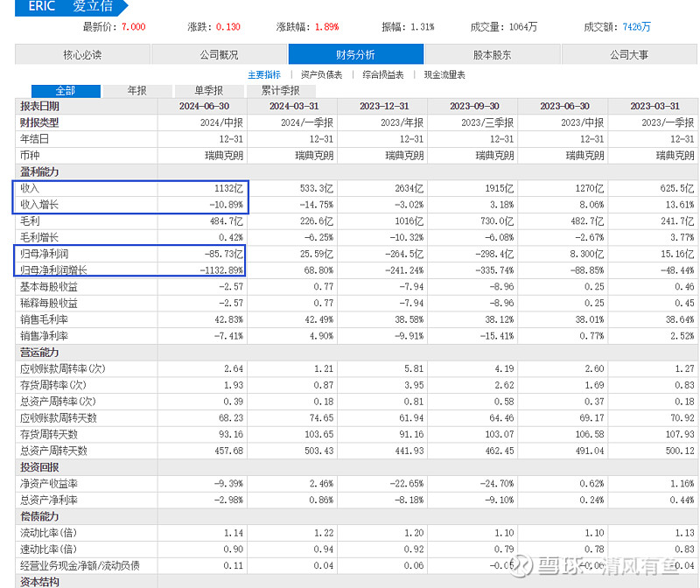Click the 2023-12-31 column header
The width and height of the screenshot is (700, 588).
384,106
